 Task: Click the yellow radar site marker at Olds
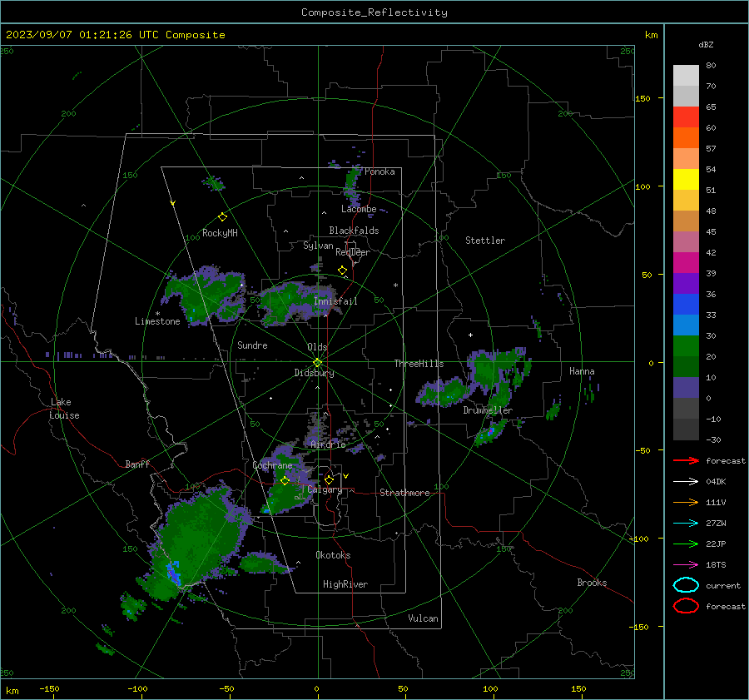tap(317, 362)
